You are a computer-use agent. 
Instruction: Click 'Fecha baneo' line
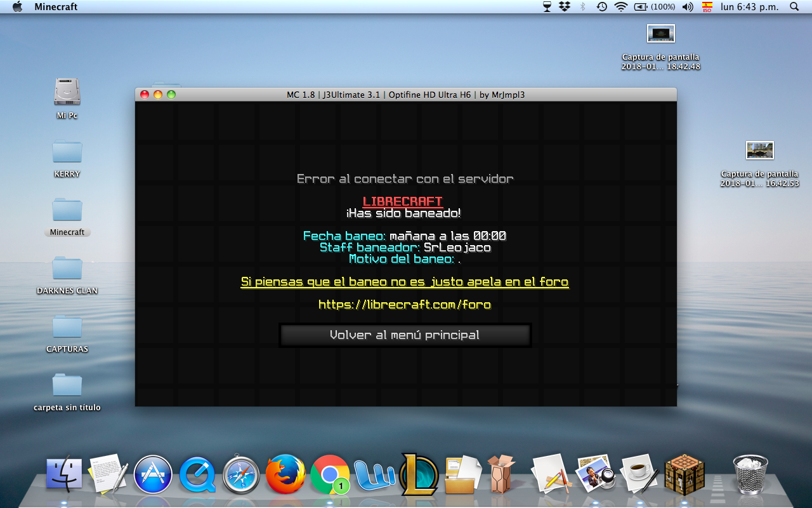tap(405, 236)
